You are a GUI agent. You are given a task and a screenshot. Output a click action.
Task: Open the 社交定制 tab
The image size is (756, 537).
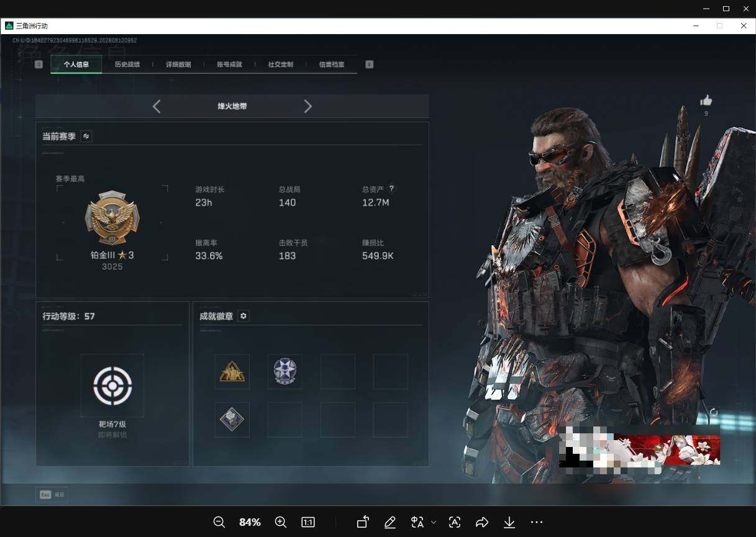tap(281, 65)
